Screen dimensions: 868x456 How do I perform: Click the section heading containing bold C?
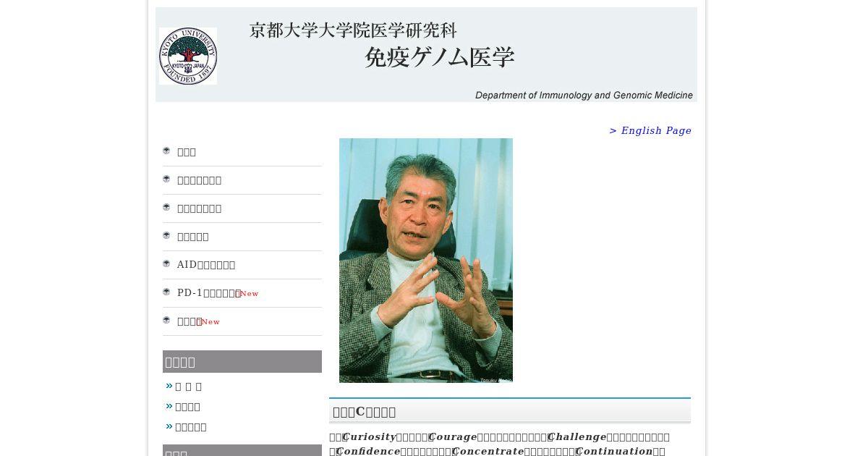click(x=510, y=412)
